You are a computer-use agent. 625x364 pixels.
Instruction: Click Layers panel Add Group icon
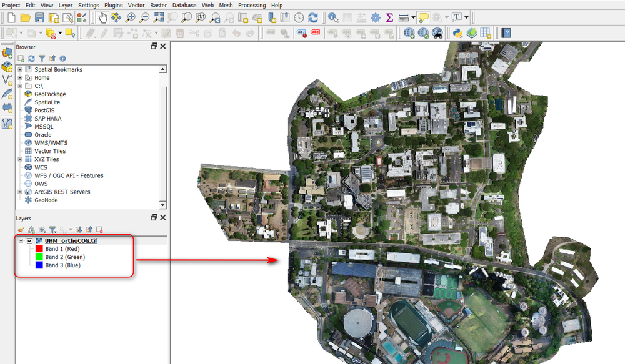click(31, 230)
